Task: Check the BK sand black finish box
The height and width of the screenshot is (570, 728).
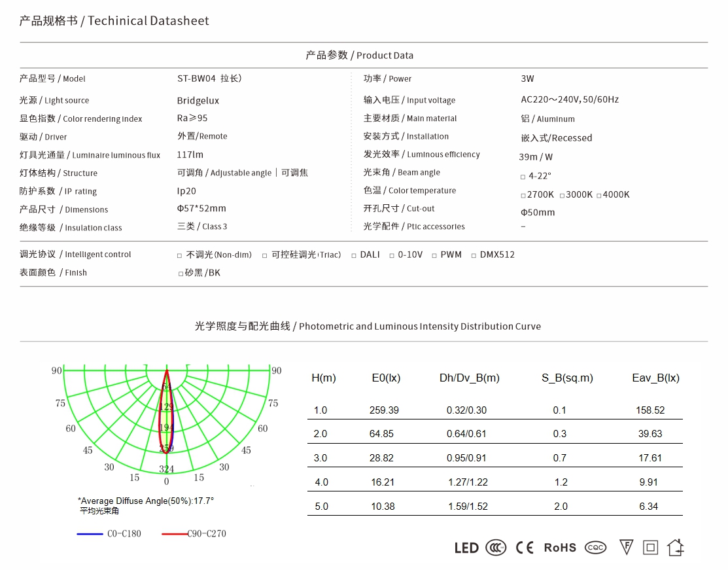Action: [181, 274]
